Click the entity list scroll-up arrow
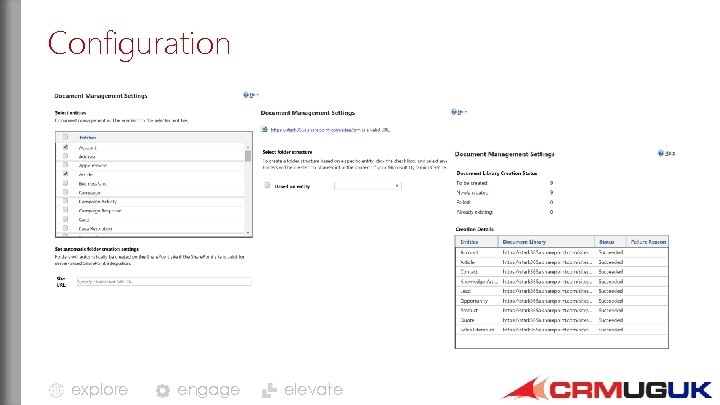Screen dimensions: 720x405 [x=248, y=147]
